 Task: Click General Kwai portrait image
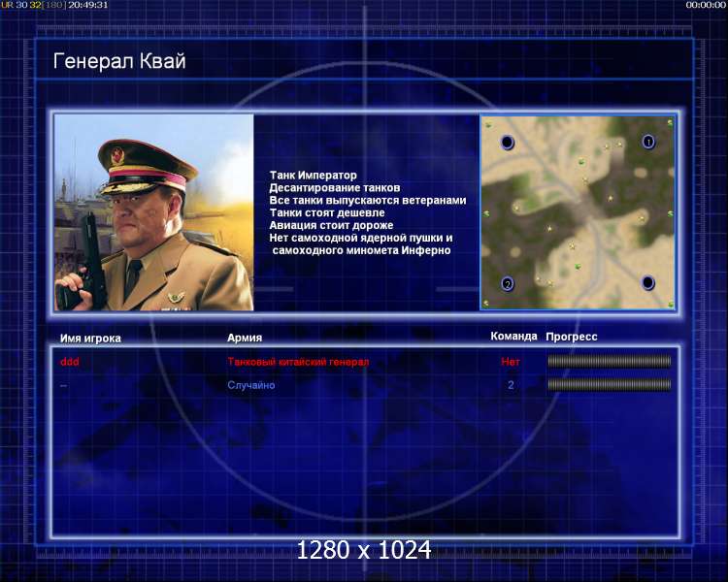coord(153,212)
